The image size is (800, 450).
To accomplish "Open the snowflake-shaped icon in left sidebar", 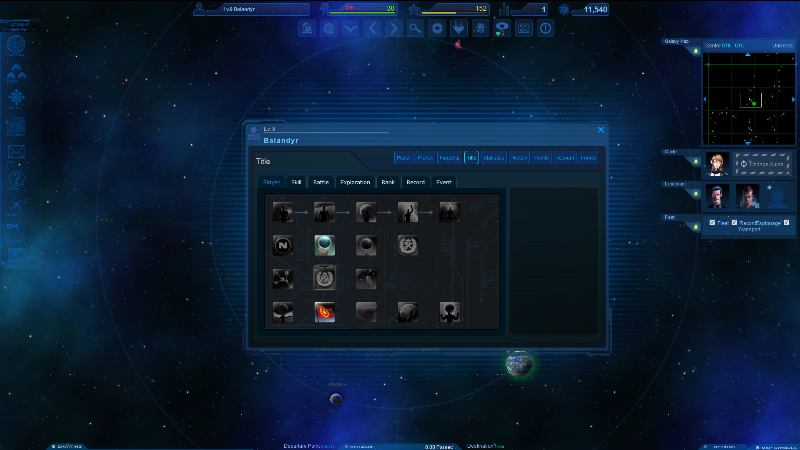I will [16, 97].
